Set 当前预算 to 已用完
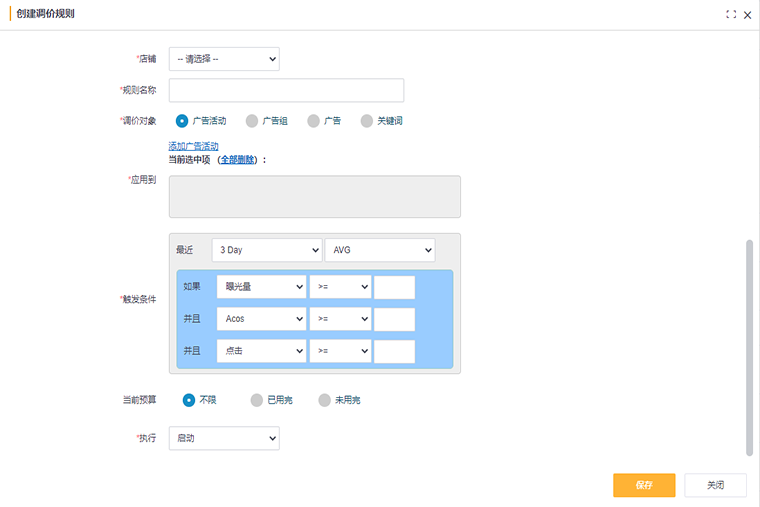Image resolution: width=760 pixels, height=507 pixels. coord(257,400)
